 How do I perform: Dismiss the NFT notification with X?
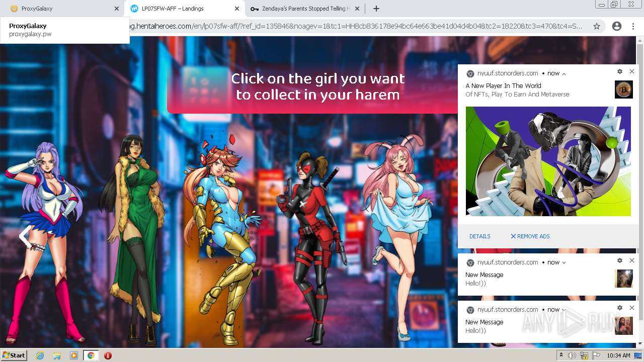pyautogui.click(x=632, y=71)
